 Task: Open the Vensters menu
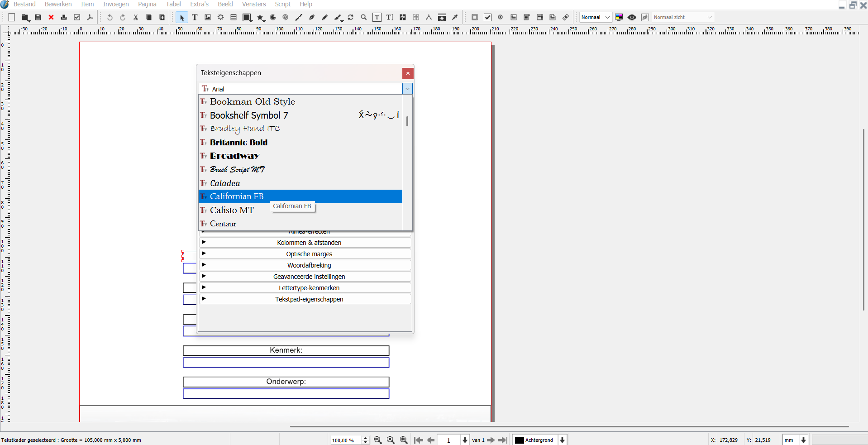coord(253,4)
